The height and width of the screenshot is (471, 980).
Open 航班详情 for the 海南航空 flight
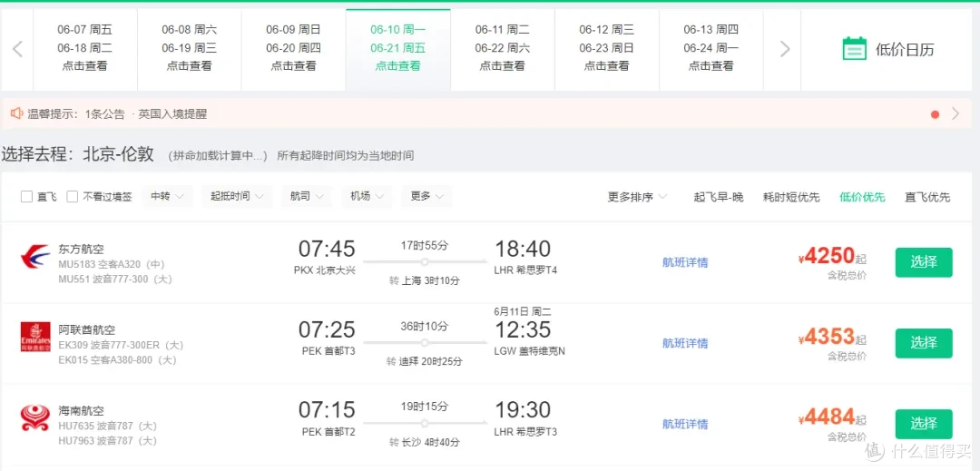coord(685,424)
